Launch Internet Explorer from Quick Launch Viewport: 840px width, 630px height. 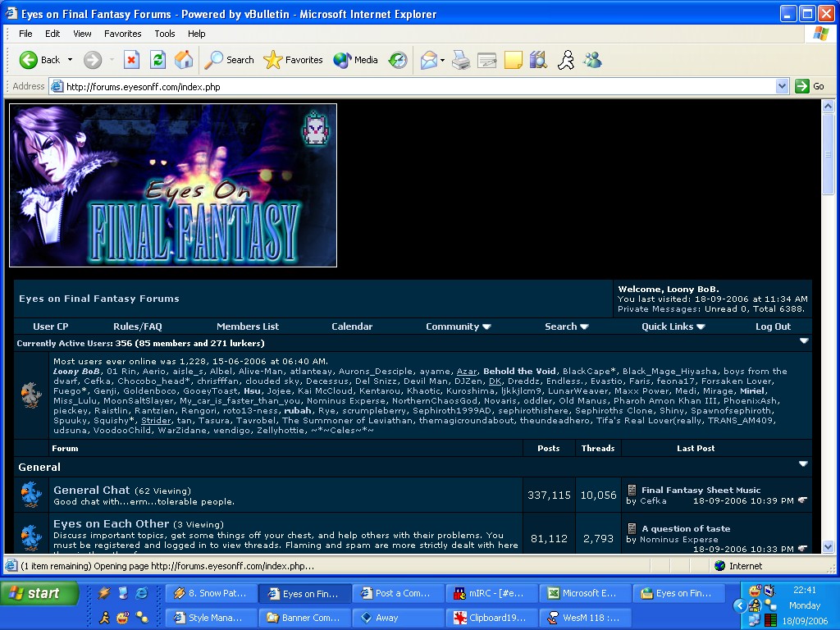coord(142,593)
